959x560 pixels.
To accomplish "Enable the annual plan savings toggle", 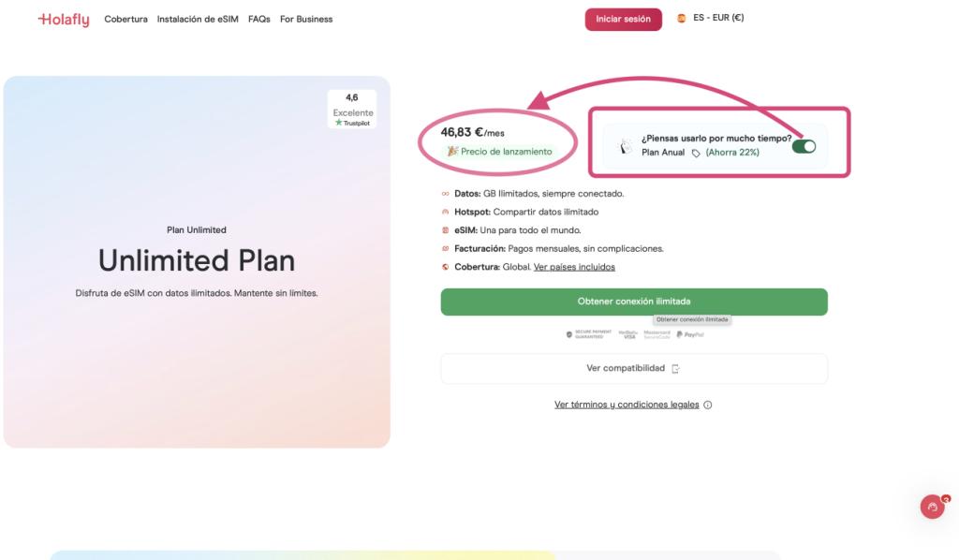I will [x=804, y=146].
